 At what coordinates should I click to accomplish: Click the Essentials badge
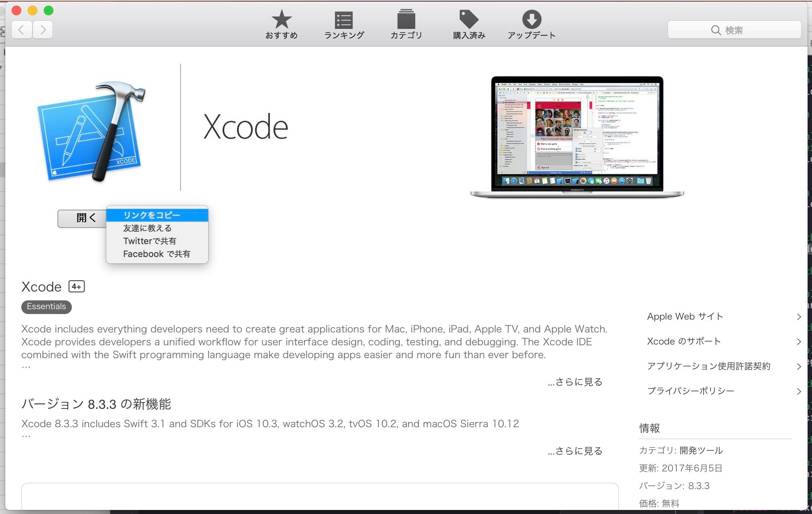(x=47, y=307)
